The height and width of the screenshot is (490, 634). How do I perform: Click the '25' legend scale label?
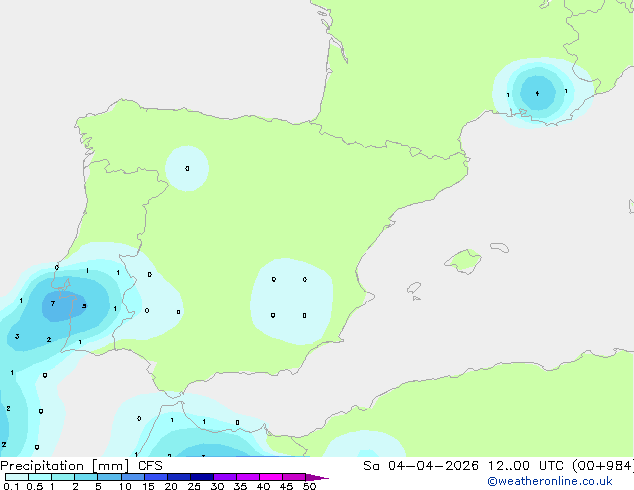[194, 486]
